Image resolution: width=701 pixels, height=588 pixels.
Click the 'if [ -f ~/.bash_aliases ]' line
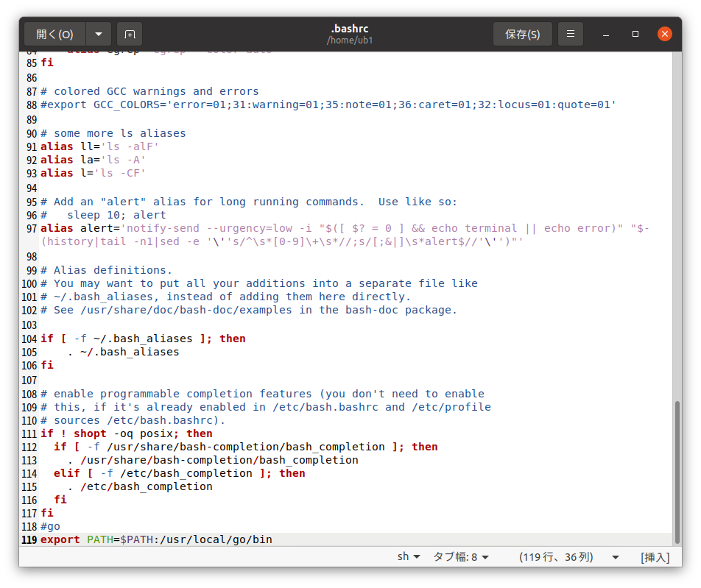(143, 339)
